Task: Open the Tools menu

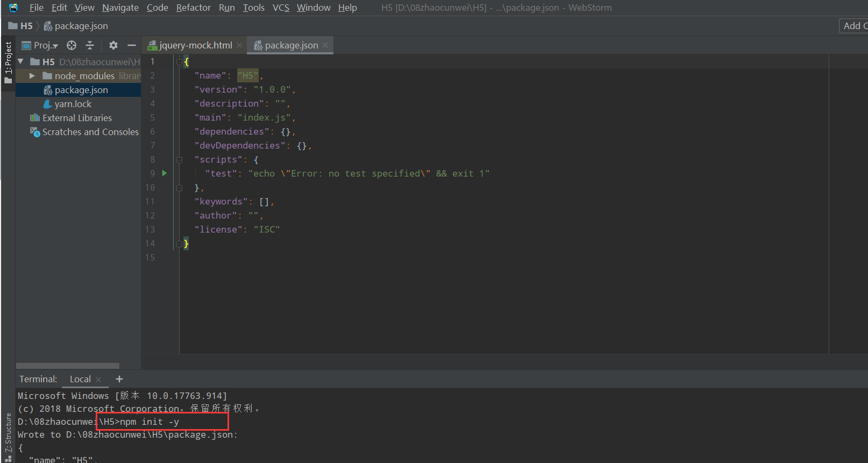Action: click(x=253, y=8)
